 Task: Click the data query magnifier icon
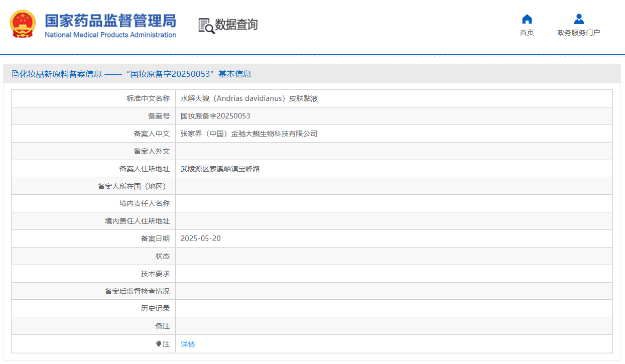(206, 26)
